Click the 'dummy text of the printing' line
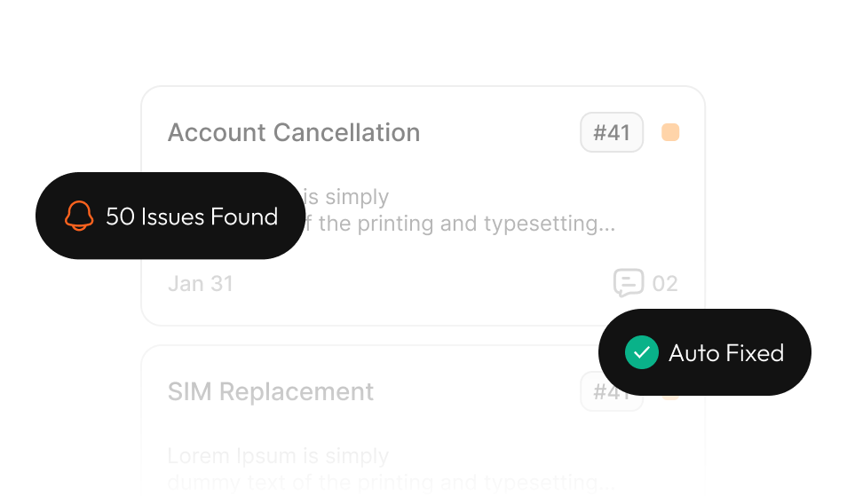 point(391,484)
